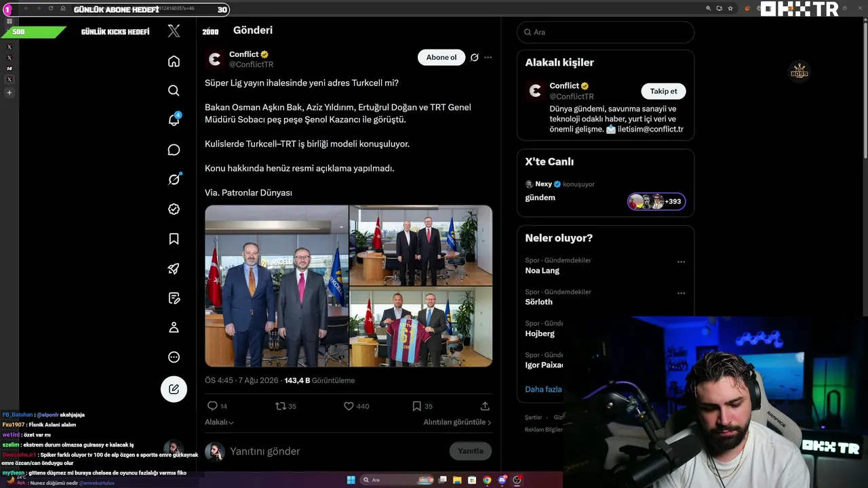Click the X logo in sidebar
This screenshot has width=868, height=488.
pos(174,30)
